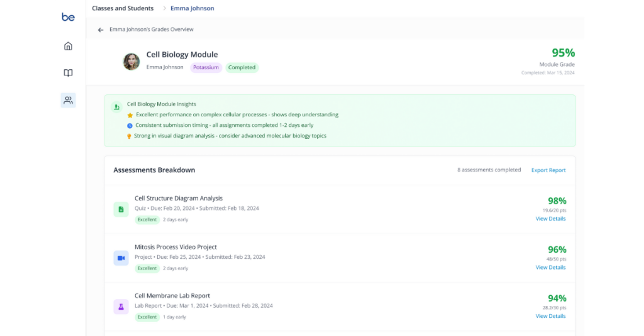
Task: Click 'Completed: Mar 15, 2024' text
Action: pos(548,73)
